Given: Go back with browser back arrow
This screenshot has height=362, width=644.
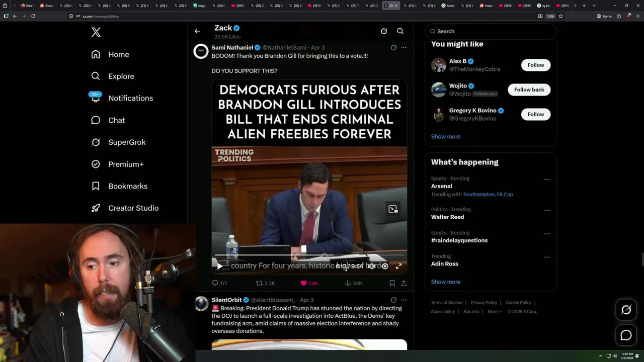Looking at the screenshot, I should tap(15, 16).
